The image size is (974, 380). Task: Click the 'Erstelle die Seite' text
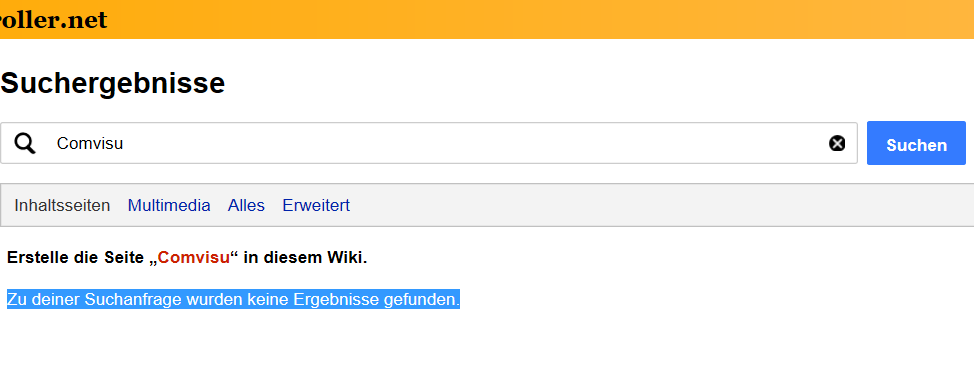[x=75, y=258]
